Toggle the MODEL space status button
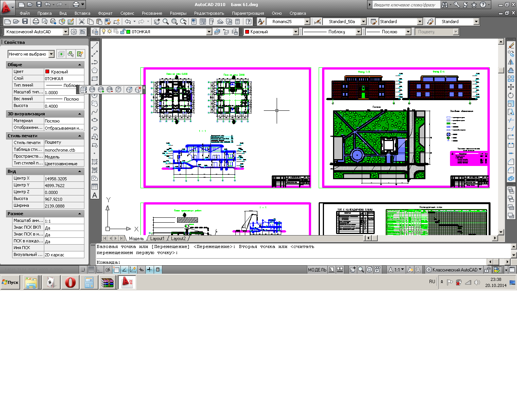Screen dimensions: 517x420 317,270
